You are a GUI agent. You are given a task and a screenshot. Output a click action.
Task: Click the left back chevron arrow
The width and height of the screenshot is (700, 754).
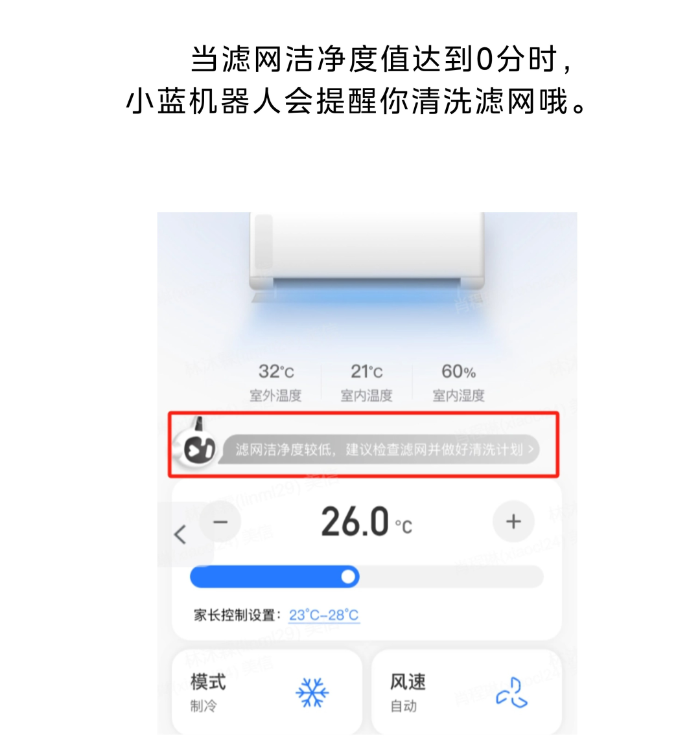tap(180, 534)
